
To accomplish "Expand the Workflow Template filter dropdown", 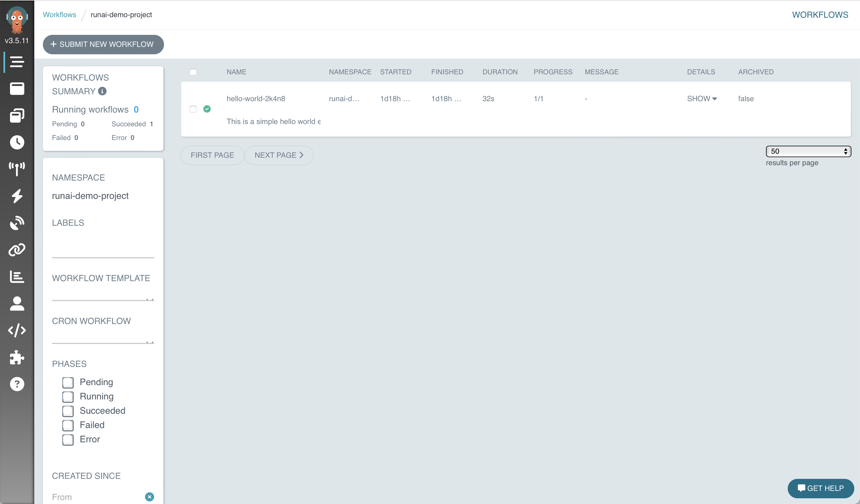I will 103,296.
